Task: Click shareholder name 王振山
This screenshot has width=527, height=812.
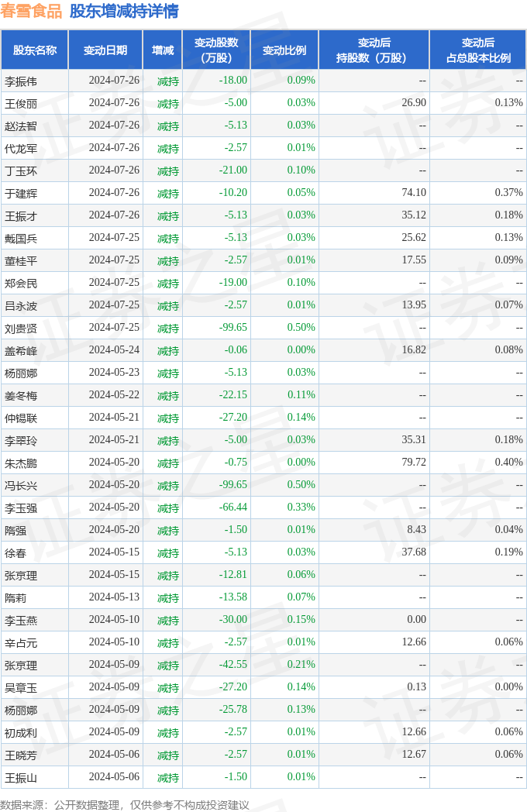Action: 21,778
